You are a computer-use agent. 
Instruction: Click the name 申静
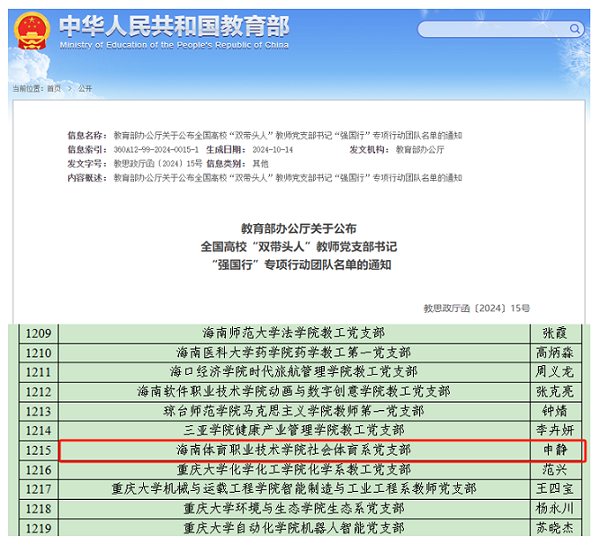(555, 450)
